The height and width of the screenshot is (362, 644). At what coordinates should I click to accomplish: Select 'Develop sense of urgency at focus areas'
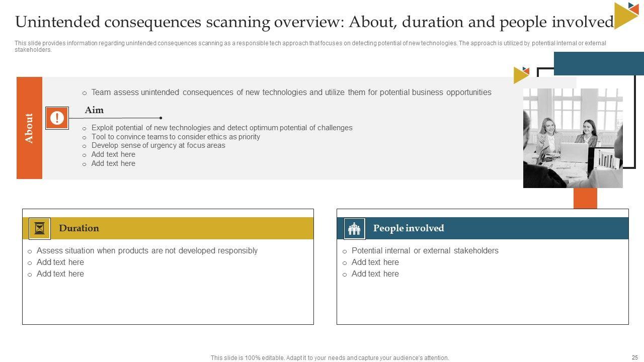[158, 145]
